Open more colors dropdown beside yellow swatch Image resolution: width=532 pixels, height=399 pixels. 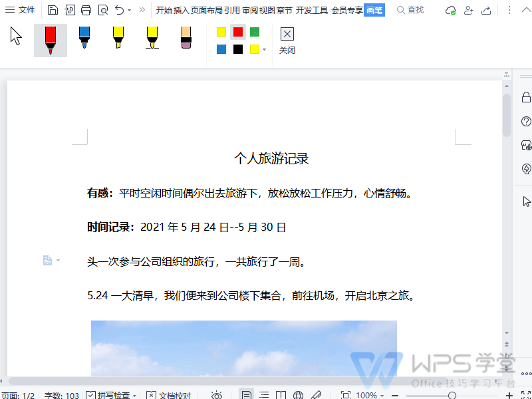click(x=264, y=49)
